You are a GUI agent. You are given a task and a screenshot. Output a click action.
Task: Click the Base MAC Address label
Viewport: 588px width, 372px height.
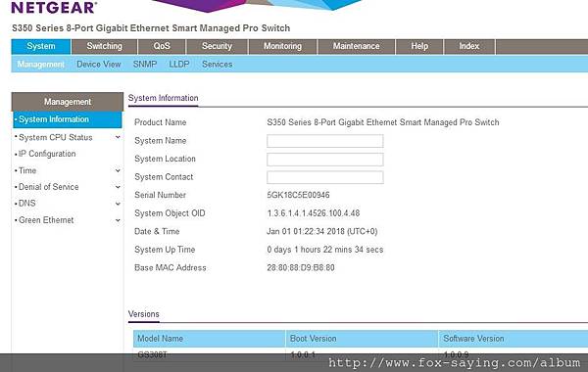point(171,268)
